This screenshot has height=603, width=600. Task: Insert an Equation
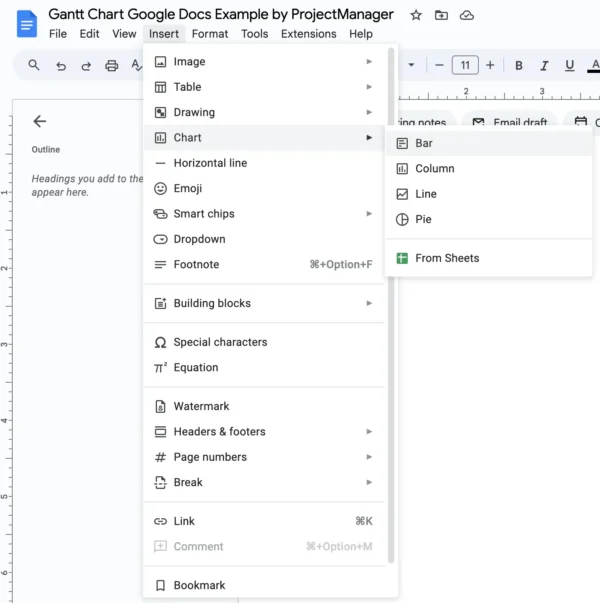click(264, 368)
